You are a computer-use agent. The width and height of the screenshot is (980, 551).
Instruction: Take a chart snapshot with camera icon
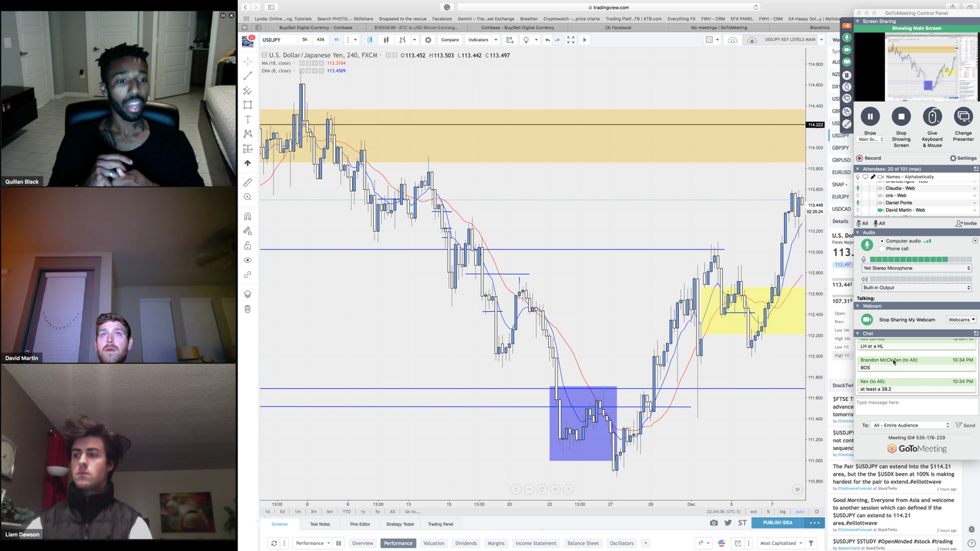[713, 523]
